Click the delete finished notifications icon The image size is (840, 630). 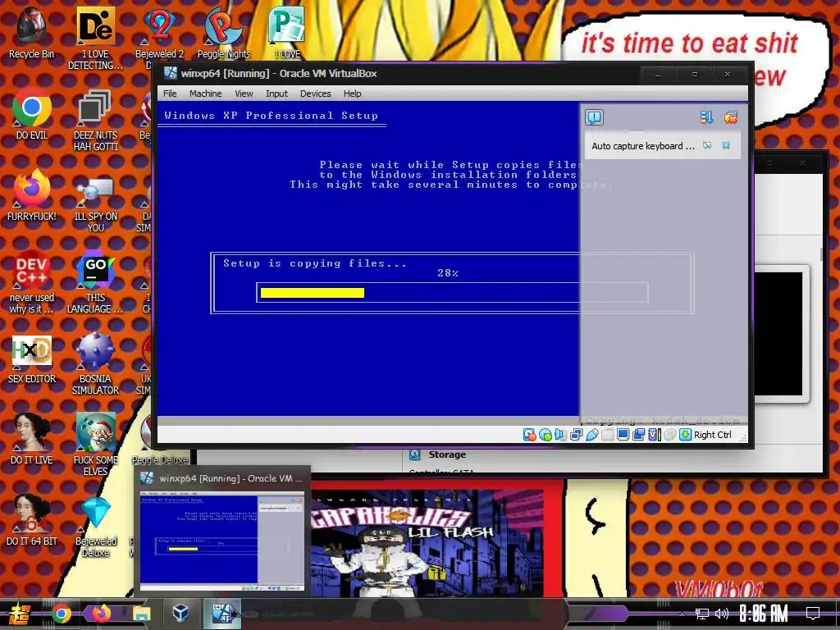(x=731, y=117)
